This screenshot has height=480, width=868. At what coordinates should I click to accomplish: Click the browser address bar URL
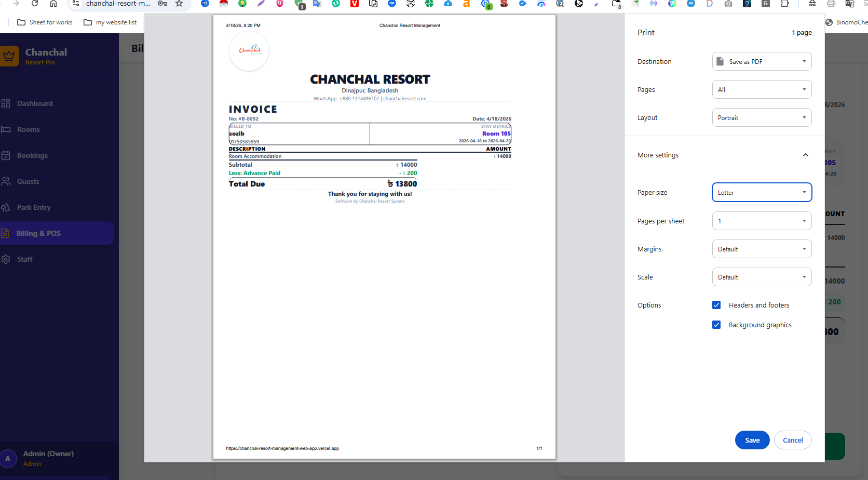click(118, 4)
